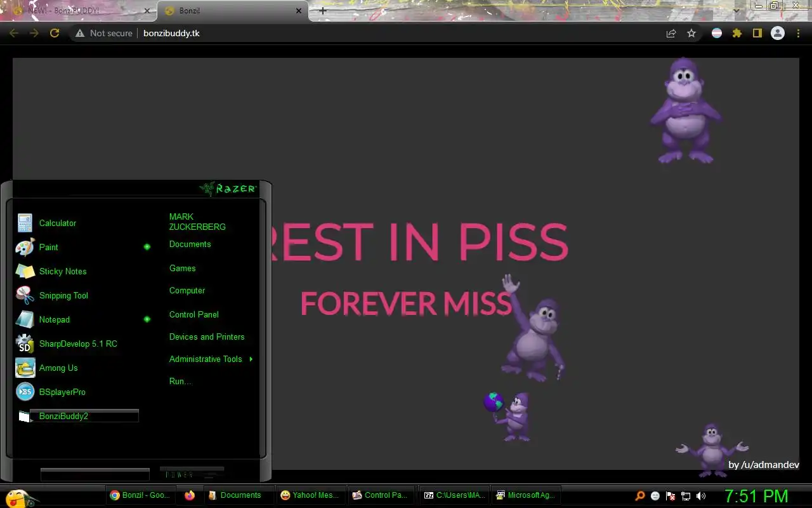Click the bonzibuddy.tk address bar

(171, 33)
